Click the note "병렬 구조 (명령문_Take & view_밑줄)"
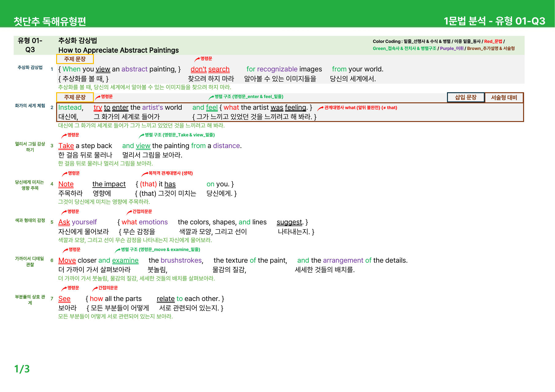Screen dimensions: 555x392 pyautogui.click(x=180, y=135)
